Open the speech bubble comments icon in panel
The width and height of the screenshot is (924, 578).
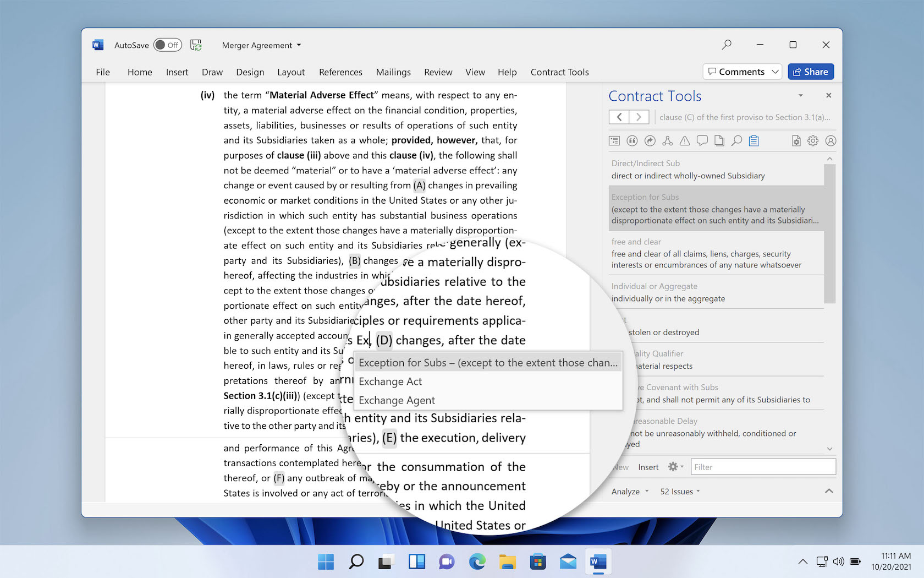702,141
